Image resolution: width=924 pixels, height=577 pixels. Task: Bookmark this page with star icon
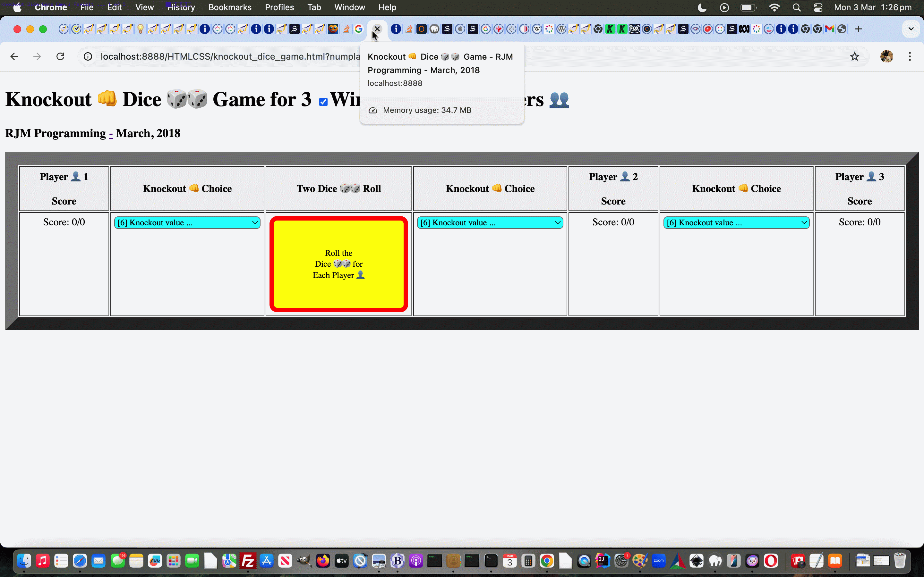pos(854,56)
